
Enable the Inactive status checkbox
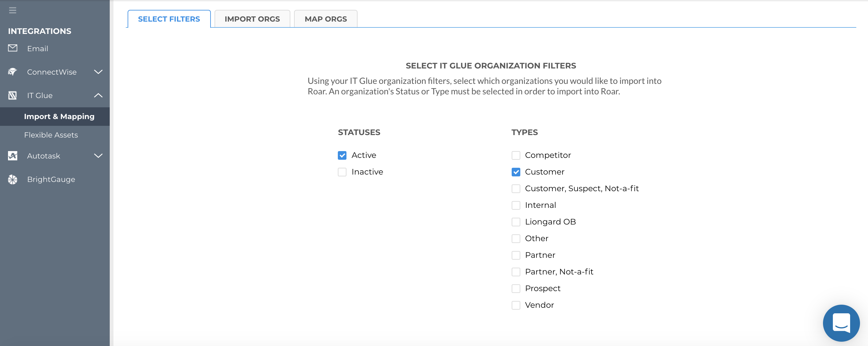tap(342, 172)
